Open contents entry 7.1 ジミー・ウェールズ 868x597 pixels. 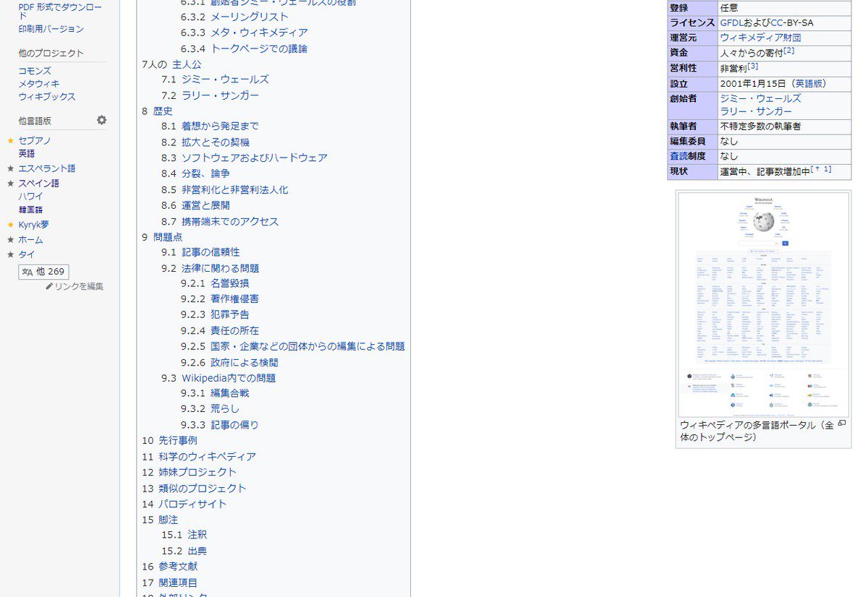(215, 80)
